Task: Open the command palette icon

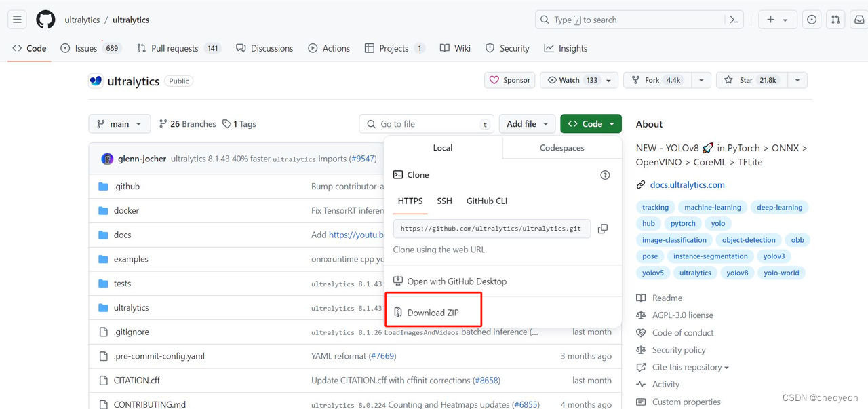Action: 734,20
